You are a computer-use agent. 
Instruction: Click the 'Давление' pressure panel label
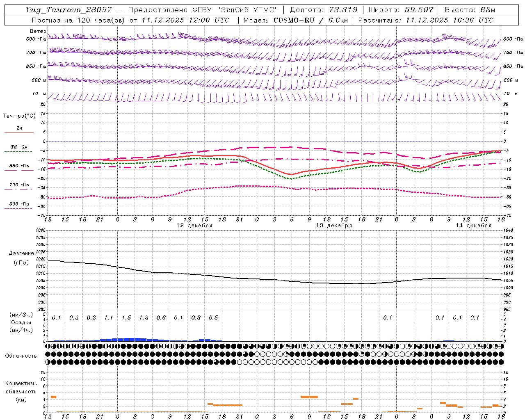coord(21,253)
